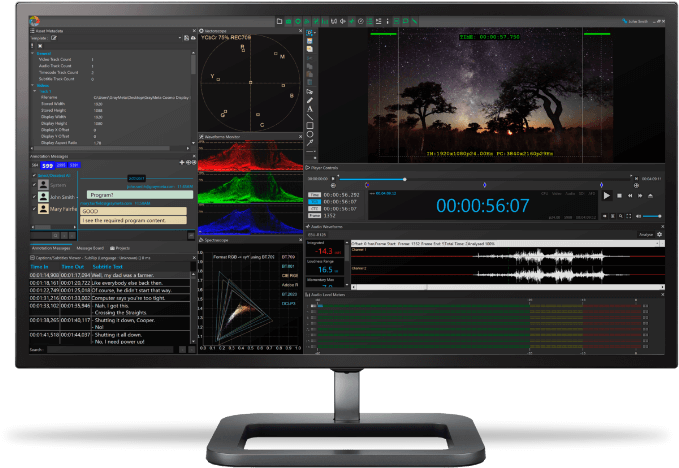Close the Vectorscope panel
Viewport: 679px width, 468px height.
click(300, 31)
